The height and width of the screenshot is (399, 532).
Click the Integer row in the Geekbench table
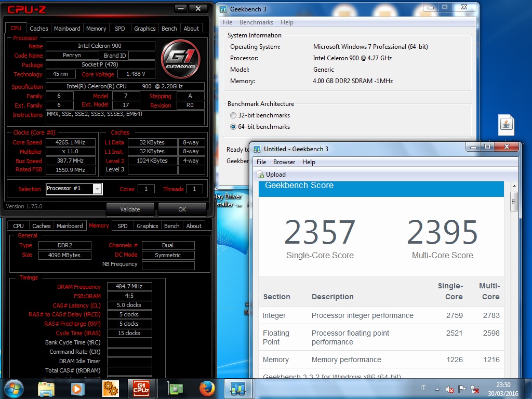click(381, 315)
